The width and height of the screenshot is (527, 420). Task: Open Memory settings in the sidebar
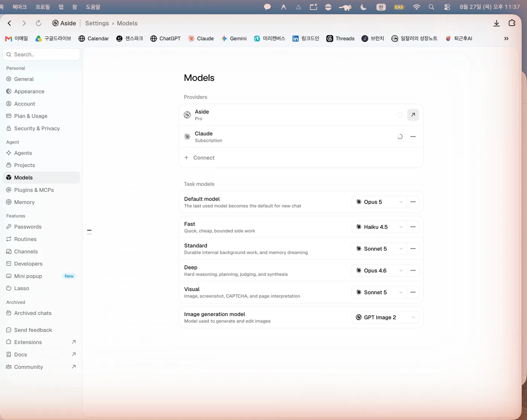click(x=41, y=202)
